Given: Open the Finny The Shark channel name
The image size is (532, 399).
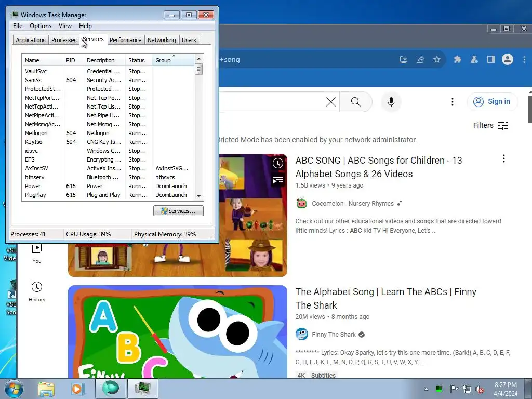Looking at the screenshot, I should point(334,335).
